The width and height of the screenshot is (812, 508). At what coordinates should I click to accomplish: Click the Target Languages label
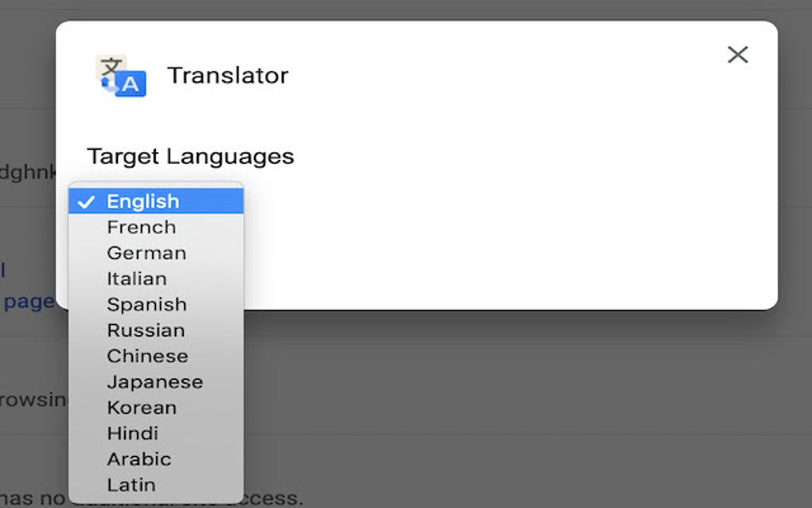(191, 156)
